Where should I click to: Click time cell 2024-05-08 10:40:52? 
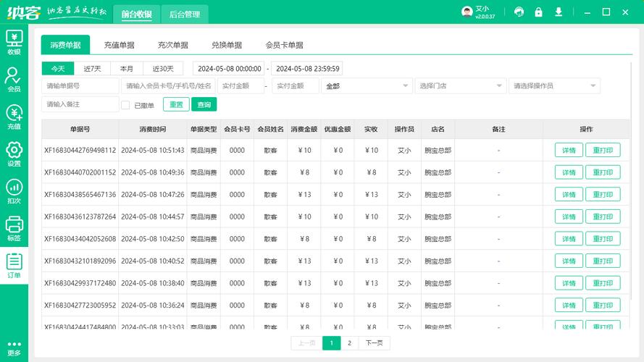(152, 261)
